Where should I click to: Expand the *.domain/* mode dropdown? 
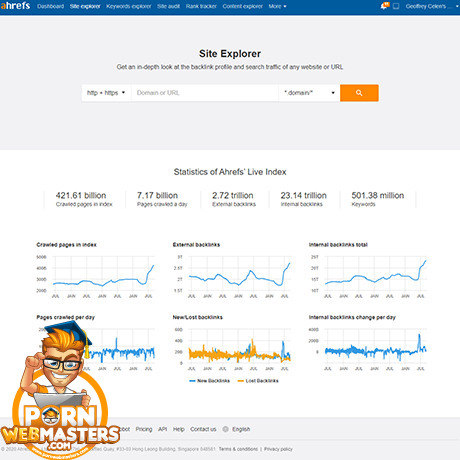click(x=309, y=93)
